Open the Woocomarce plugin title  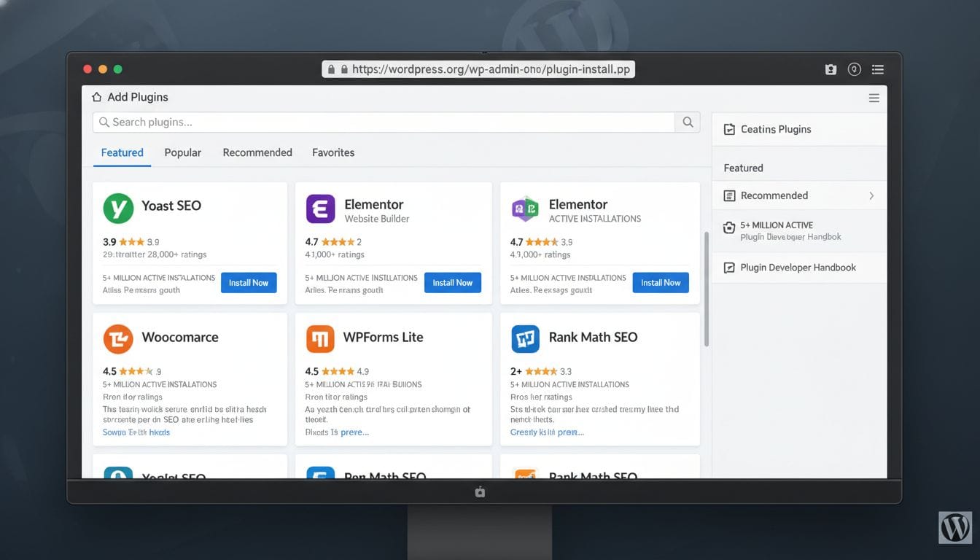coord(180,338)
